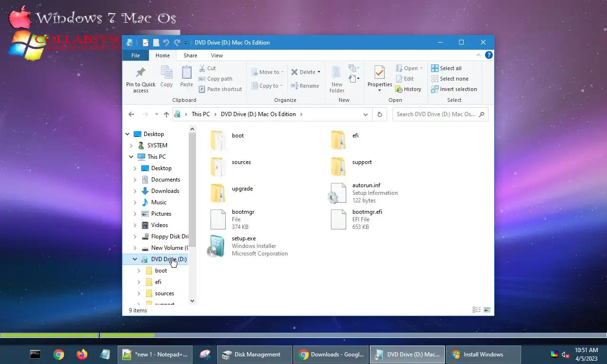Go Up one level arrow

(x=166, y=114)
